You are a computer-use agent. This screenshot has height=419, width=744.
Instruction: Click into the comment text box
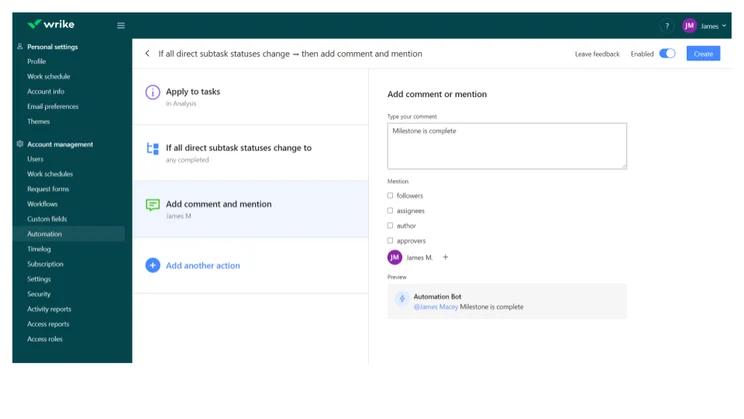507,146
